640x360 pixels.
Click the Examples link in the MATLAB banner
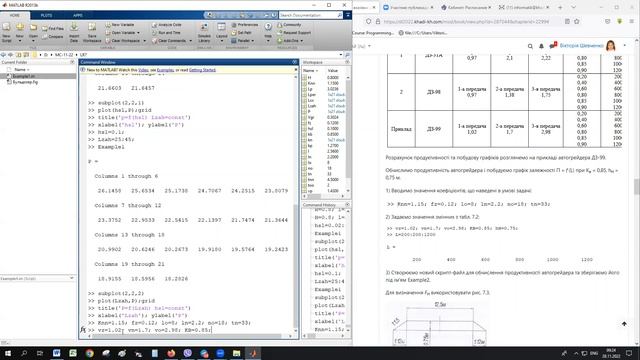[x=165, y=70]
